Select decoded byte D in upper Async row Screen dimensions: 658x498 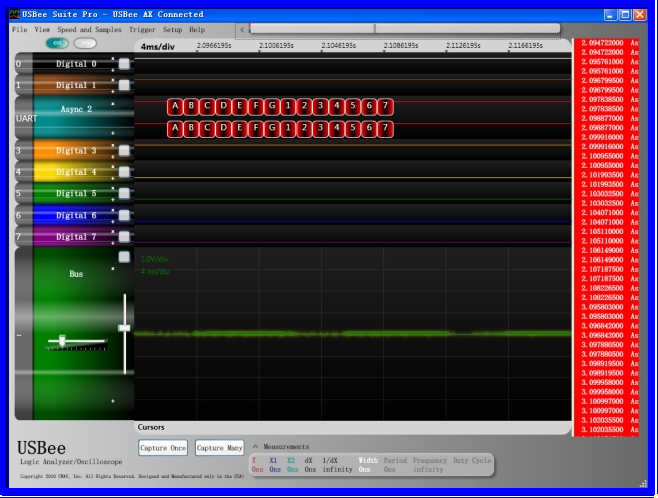224,107
